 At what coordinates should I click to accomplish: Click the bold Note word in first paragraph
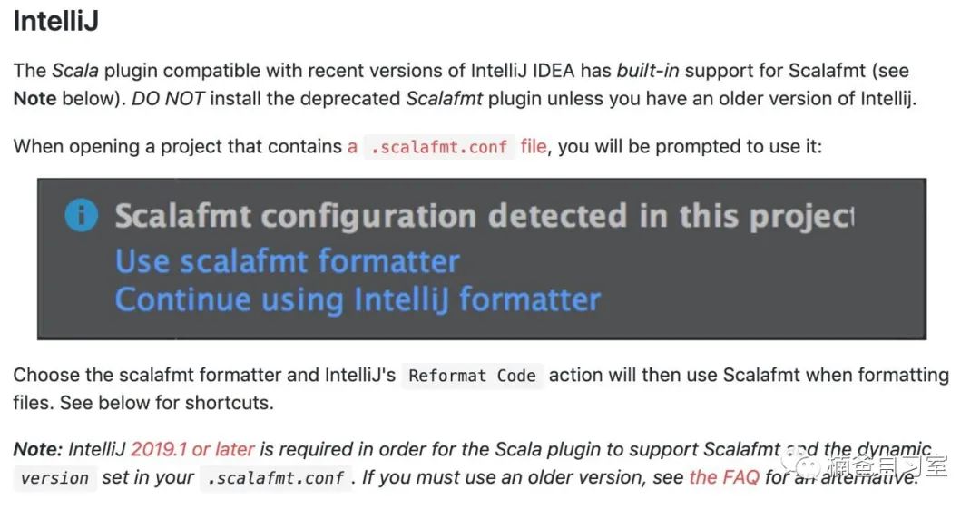[x=35, y=99]
